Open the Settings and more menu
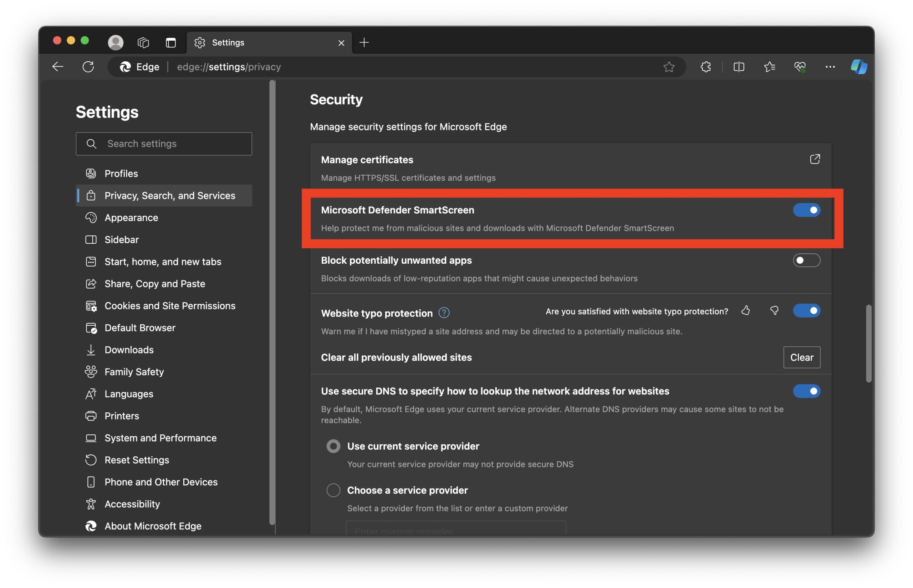The image size is (913, 588). point(830,67)
